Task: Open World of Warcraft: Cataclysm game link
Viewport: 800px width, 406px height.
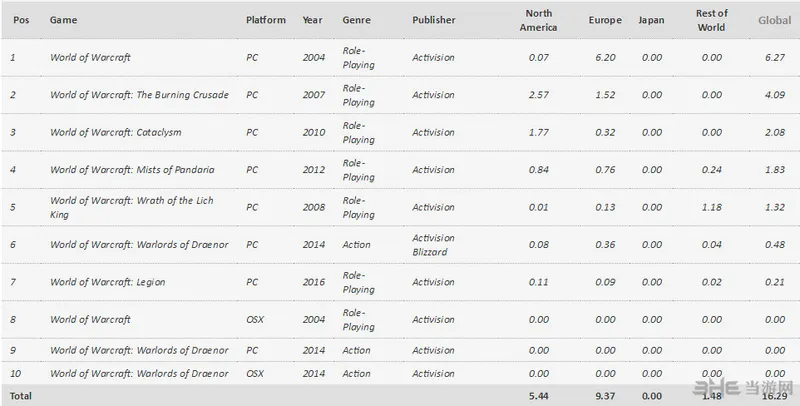Action: (115, 133)
